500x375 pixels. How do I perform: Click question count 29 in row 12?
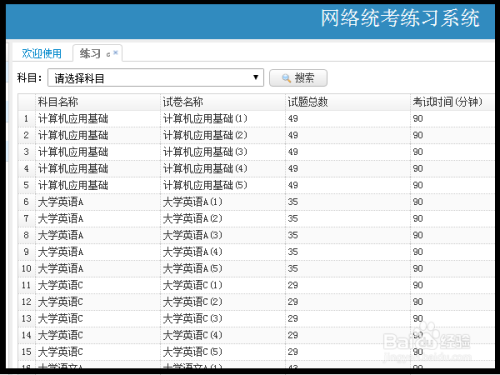(293, 302)
